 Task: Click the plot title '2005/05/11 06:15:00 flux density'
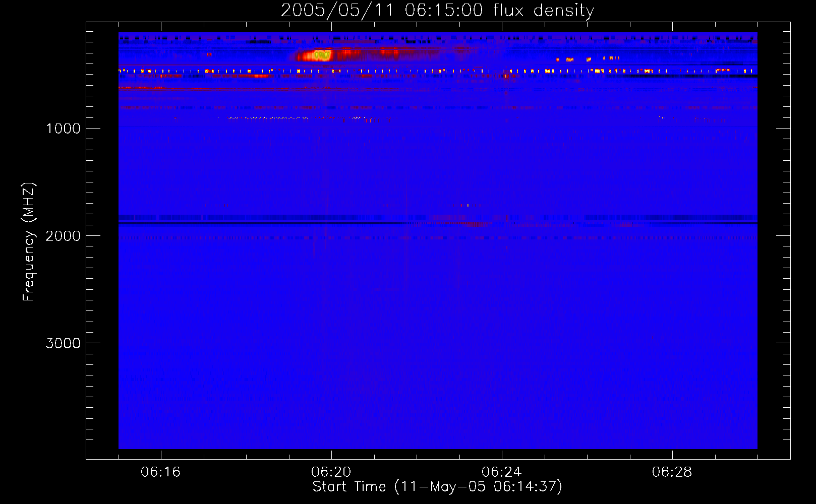pyautogui.click(x=437, y=10)
